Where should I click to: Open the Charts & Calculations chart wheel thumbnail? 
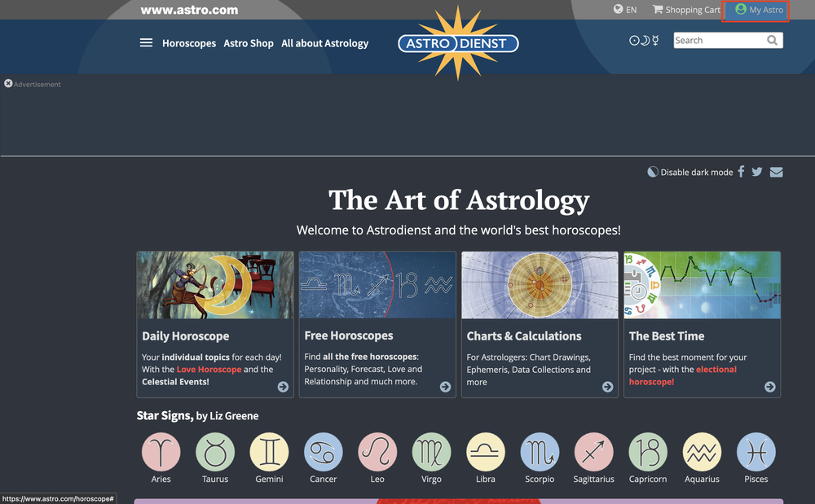coord(540,285)
